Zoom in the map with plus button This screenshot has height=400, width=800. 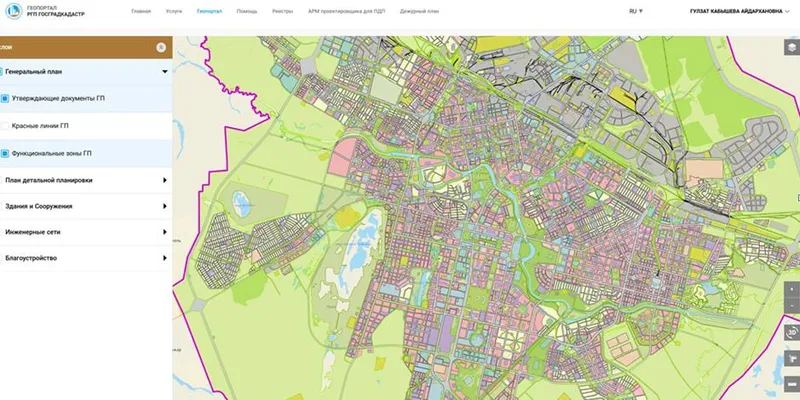point(791,286)
